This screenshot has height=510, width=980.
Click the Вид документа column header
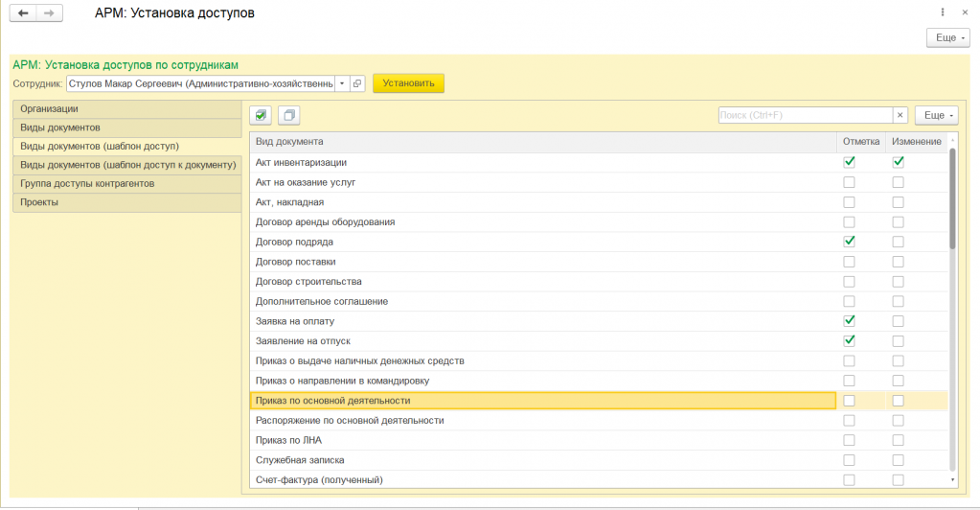[543, 142]
